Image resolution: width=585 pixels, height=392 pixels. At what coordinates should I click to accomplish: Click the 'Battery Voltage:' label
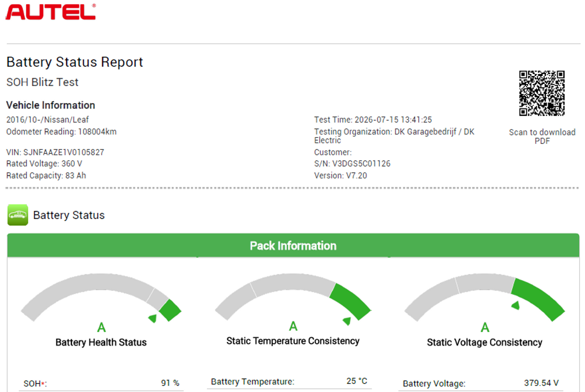(434, 383)
